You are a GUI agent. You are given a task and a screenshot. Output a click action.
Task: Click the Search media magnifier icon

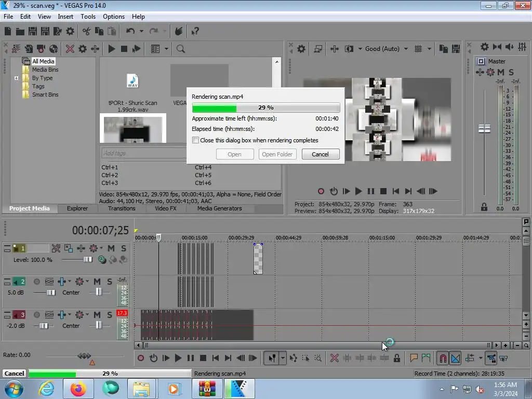180,49
